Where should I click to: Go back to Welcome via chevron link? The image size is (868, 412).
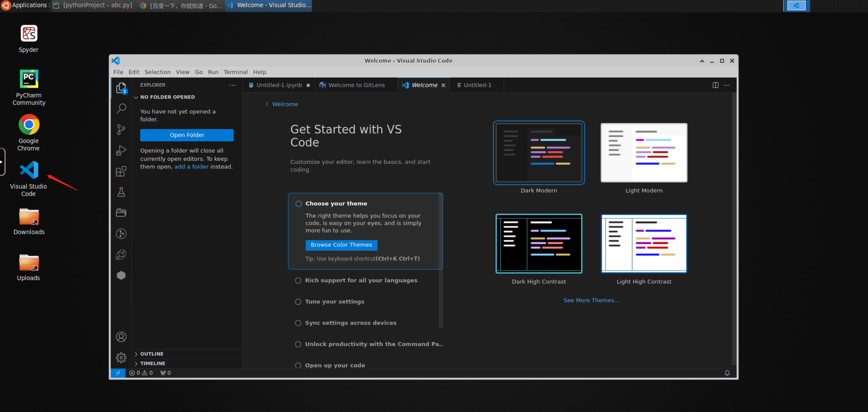(281, 104)
